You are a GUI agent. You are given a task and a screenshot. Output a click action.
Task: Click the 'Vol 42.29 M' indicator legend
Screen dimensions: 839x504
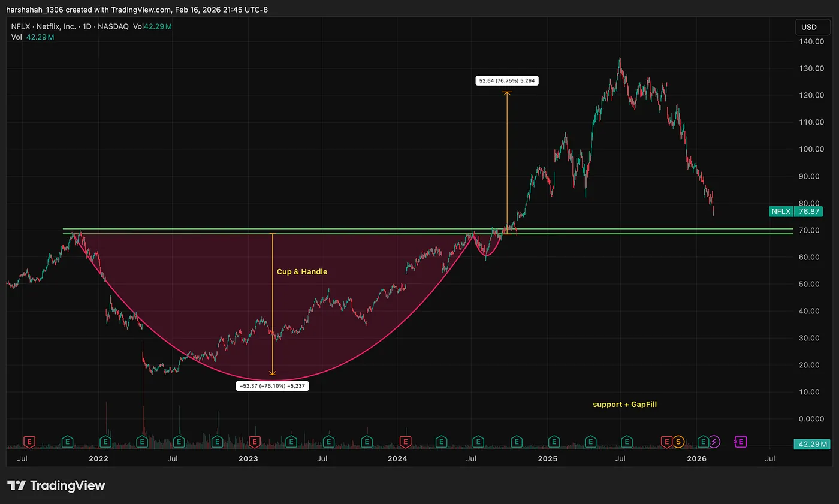(33, 37)
